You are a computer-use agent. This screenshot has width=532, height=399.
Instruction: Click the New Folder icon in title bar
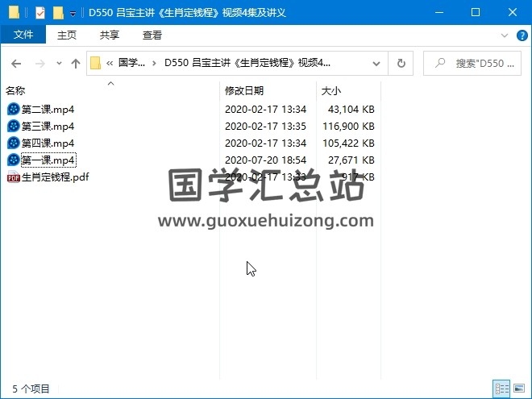(x=58, y=13)
